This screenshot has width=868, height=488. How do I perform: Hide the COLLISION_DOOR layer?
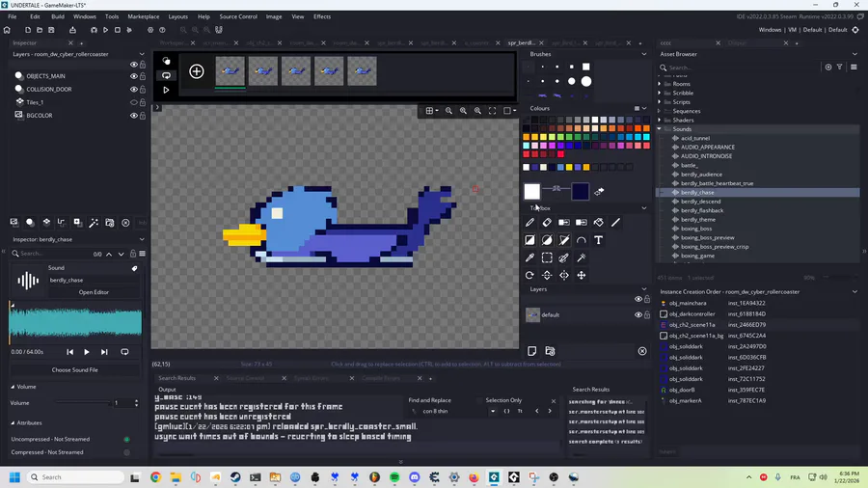[x=133, y=89]
